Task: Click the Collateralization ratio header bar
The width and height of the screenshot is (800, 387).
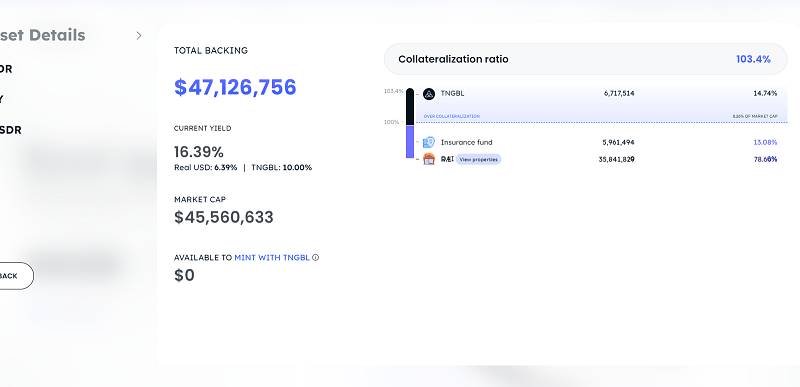Action: point(585,59)
